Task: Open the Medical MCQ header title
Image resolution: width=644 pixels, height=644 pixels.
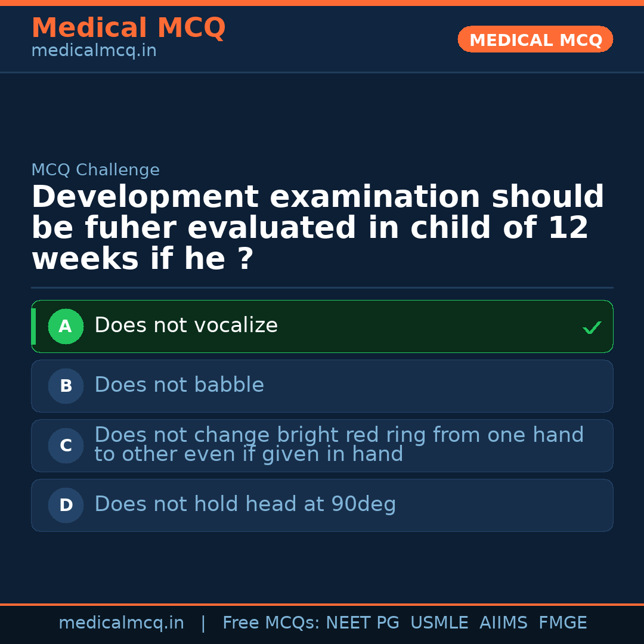Action: pos(128,28)
